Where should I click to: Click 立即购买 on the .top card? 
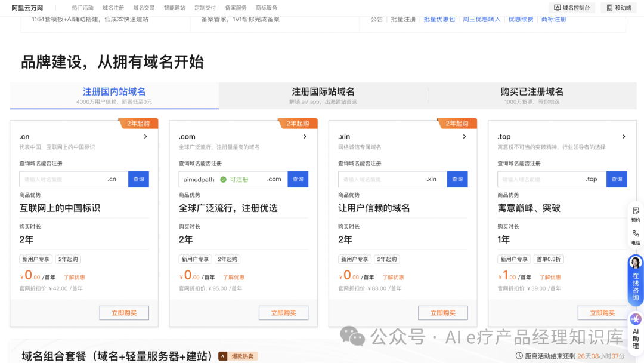(602, 313)
